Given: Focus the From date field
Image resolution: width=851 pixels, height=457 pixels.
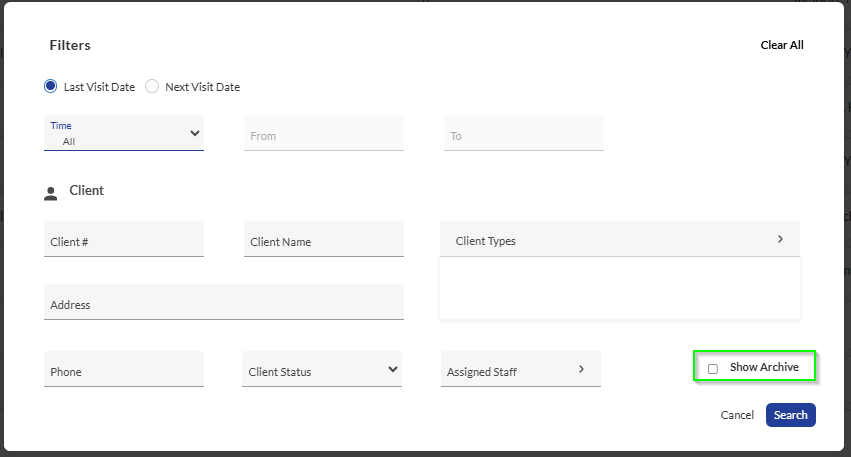Looking at the screenshot, I should (x=323, y=135).
